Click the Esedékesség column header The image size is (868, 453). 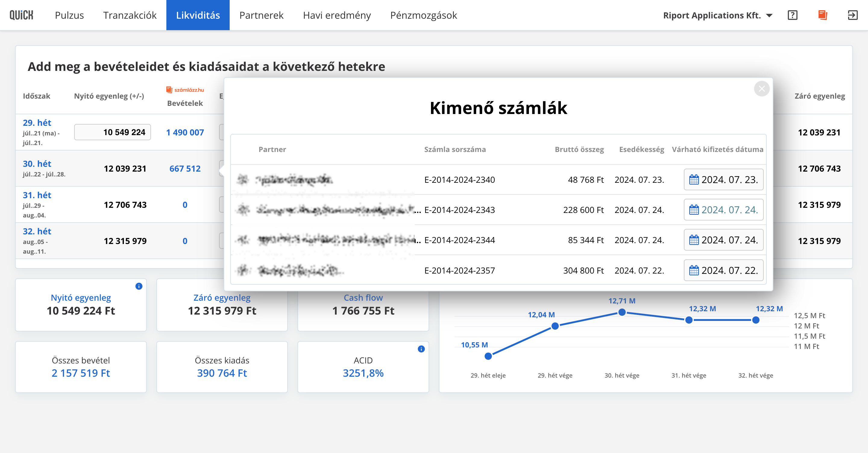pyautogui.click(x=642, y=149)
